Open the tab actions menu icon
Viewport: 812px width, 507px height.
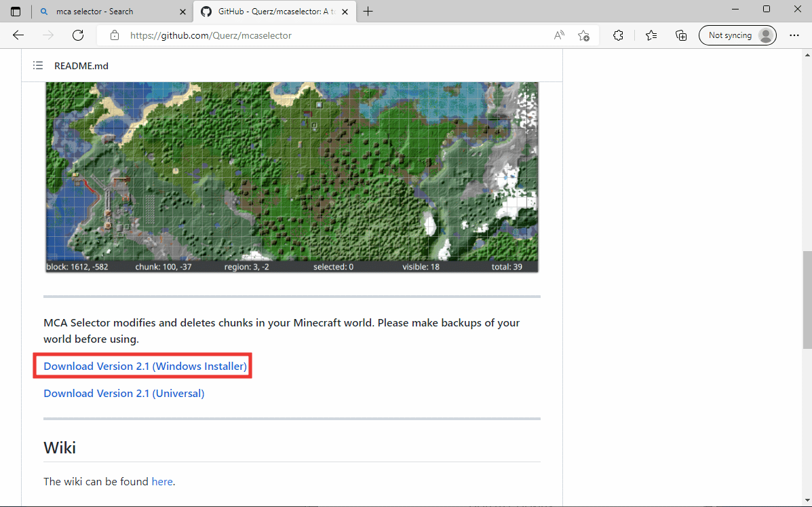coord(16,12)
